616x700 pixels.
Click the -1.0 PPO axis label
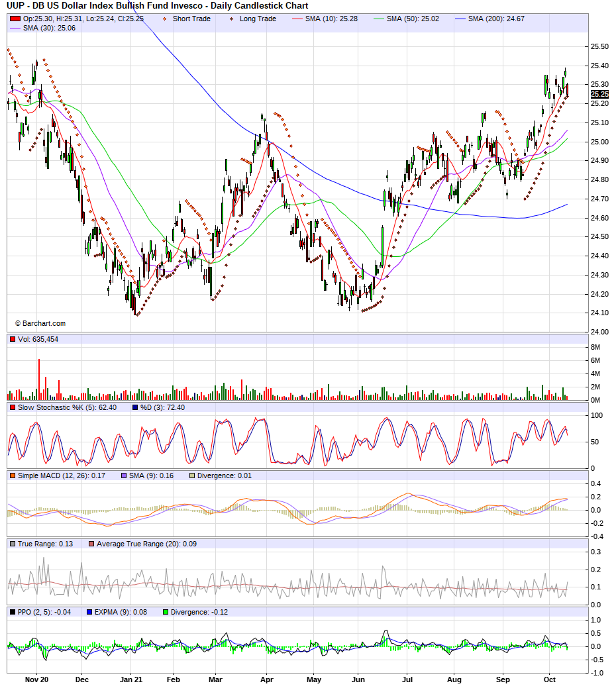[x=597, y=674]
